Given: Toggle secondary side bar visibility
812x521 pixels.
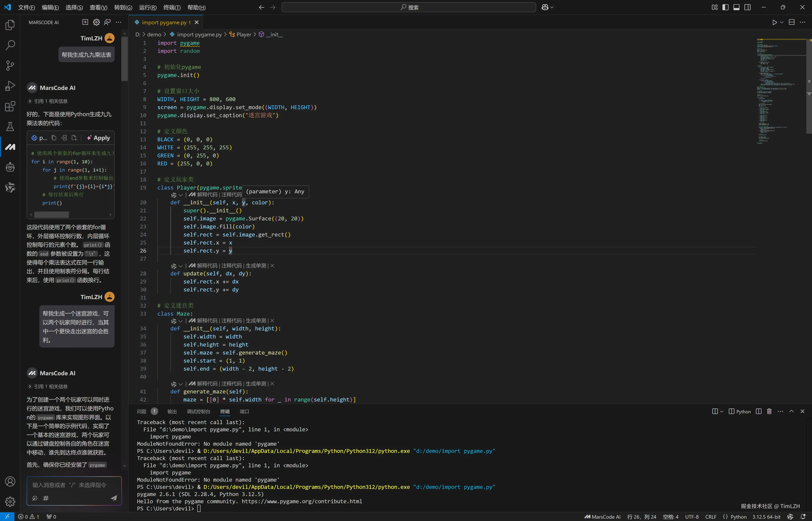Looking at the screenshot, I should click(x=747, y=7).
